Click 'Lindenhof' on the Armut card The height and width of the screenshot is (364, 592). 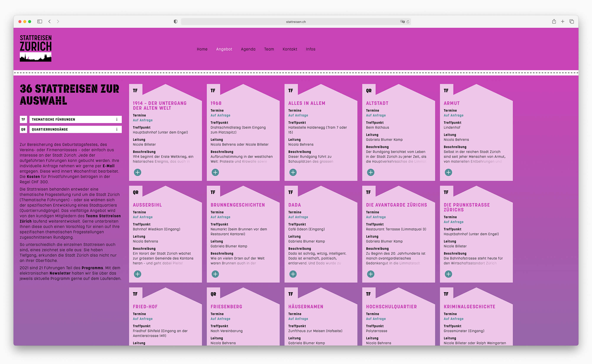click(452, 128)
